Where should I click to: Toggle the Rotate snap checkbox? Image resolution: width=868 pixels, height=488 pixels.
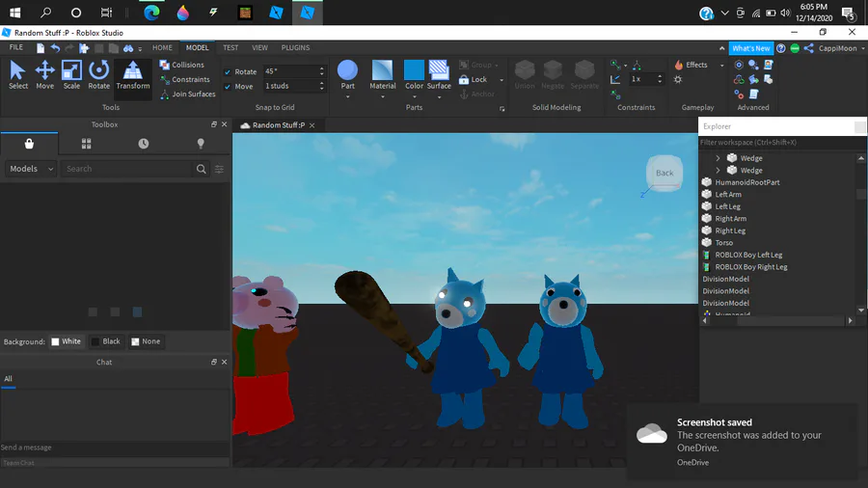tap(228, 72)
